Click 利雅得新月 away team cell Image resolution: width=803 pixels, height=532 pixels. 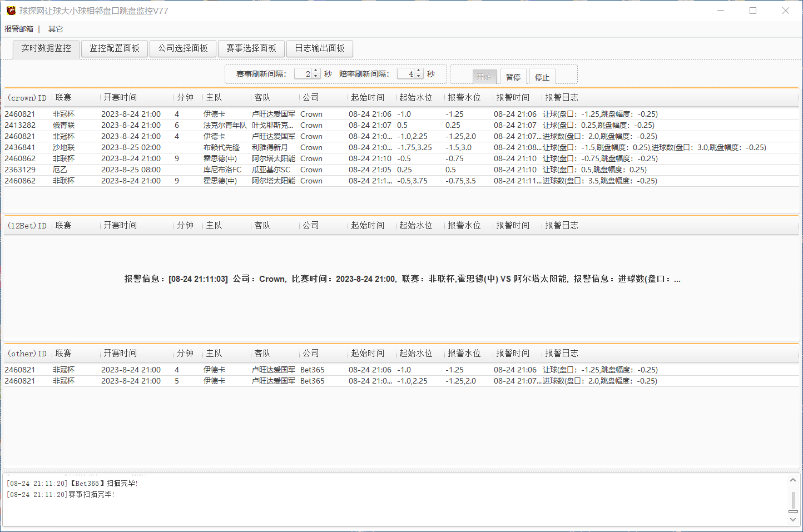click(x=270, y=147)
